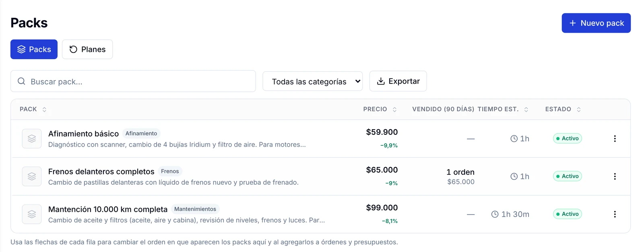
Task: Open the Frenos delanteros completos pack name
Action: point(101,171)
